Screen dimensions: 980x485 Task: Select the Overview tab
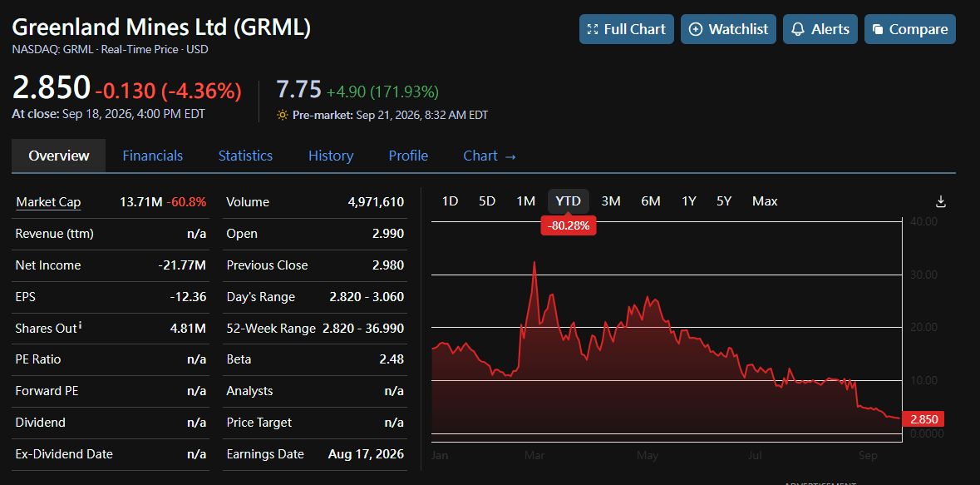[x=59, y=156]
